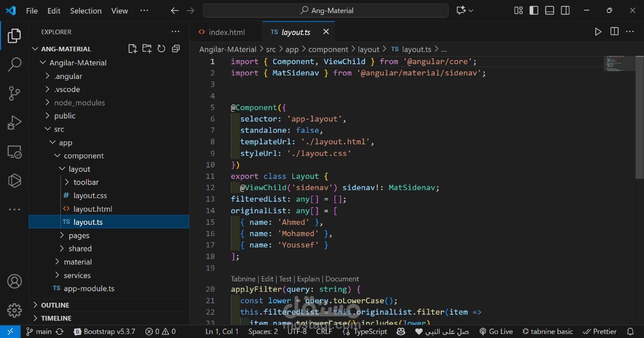Image resolution: width=644 pixels, height=338 pixels.
Task: Open the Manage gear menu
Action: click(x=15, y=310)
